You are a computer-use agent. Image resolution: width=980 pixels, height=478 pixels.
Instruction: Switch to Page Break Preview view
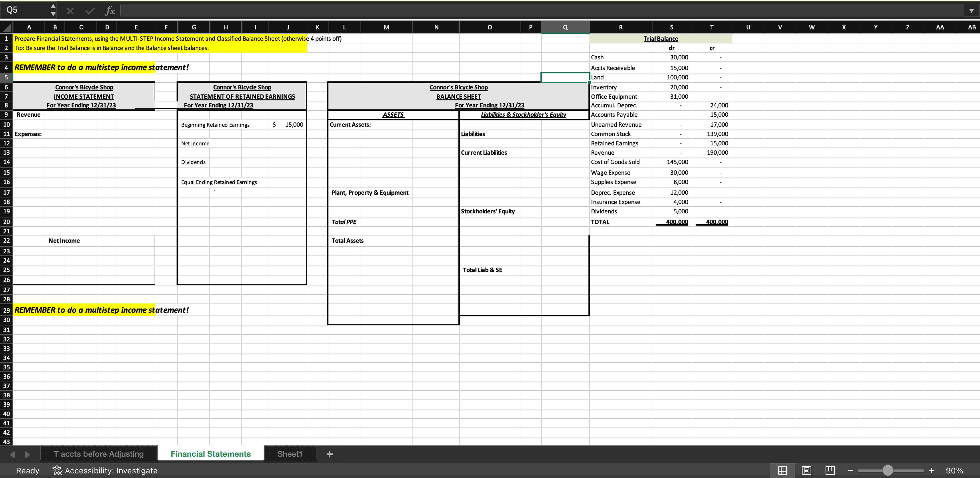click(x=830, y=470)
